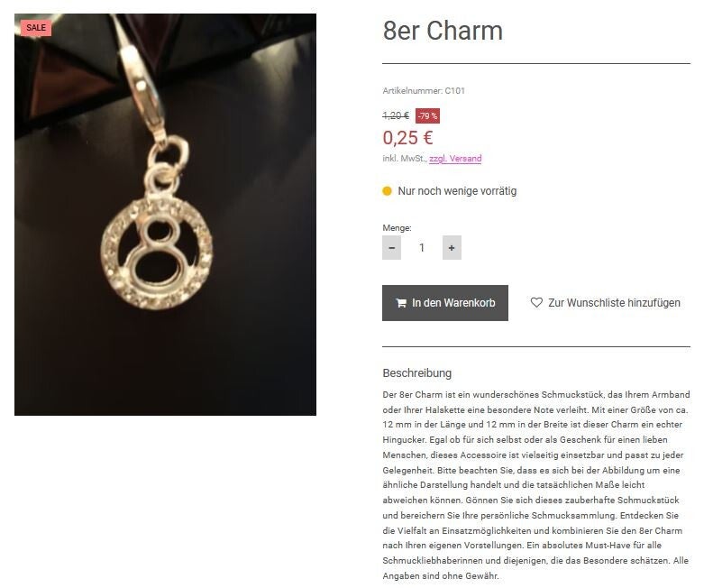Click the heart wishlist icon
The image size is (713, 588).
(x=536, y=303)
